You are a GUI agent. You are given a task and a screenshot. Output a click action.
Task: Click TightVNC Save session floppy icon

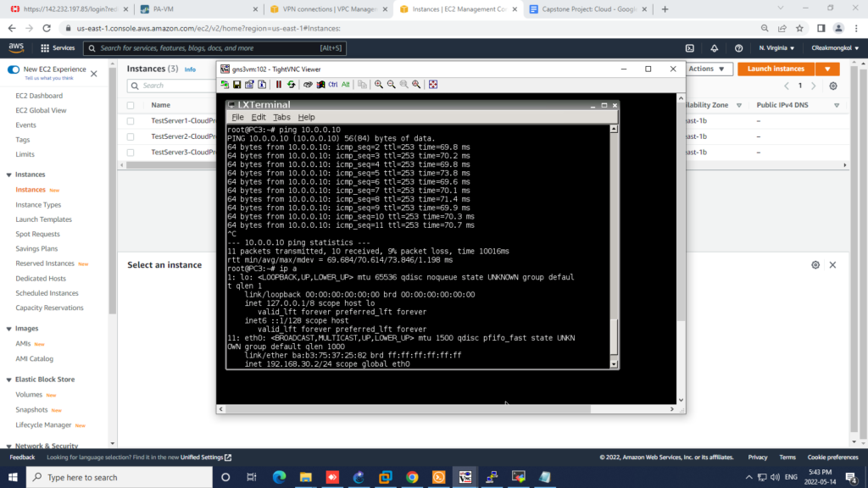point(237,85)
